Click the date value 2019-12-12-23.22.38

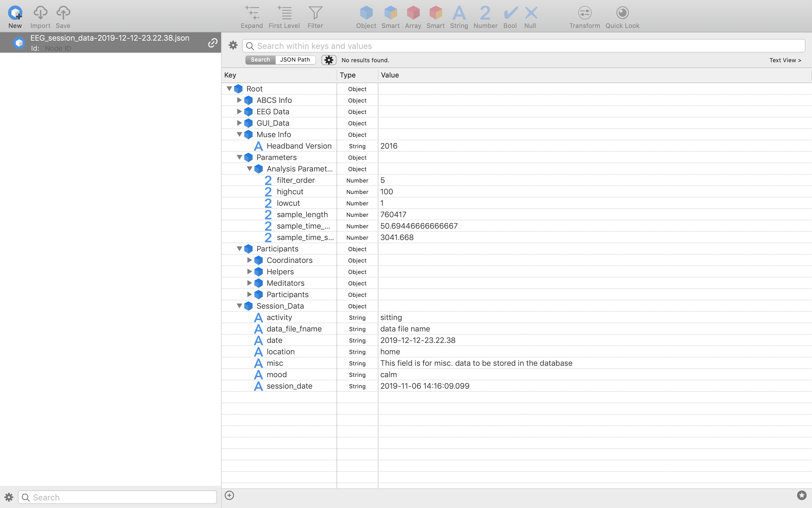(x=418, y=340)
